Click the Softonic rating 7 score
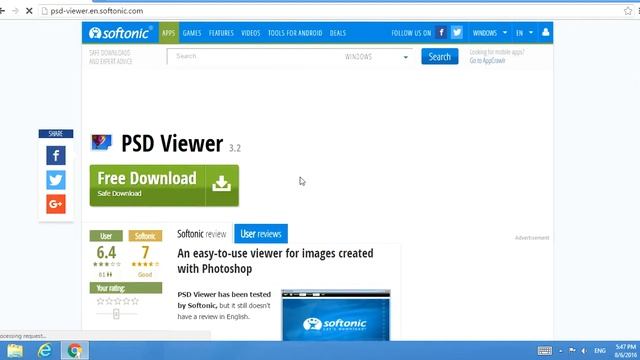This screenshot has width=640, height=360. [145, 253]
